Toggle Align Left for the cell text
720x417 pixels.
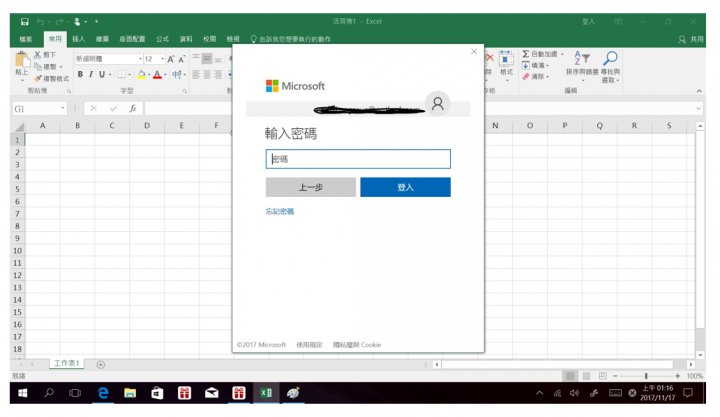[196, 74]
